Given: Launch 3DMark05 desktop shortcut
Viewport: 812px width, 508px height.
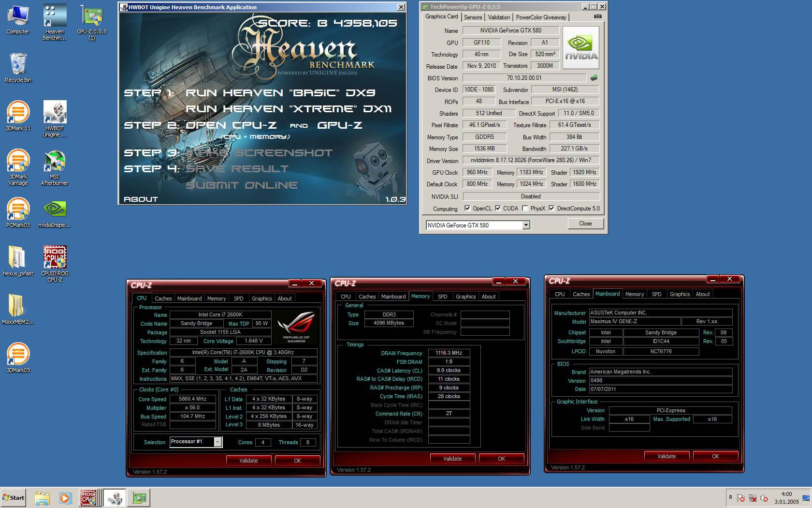Looking at the screenshot, I should (18, 358).
